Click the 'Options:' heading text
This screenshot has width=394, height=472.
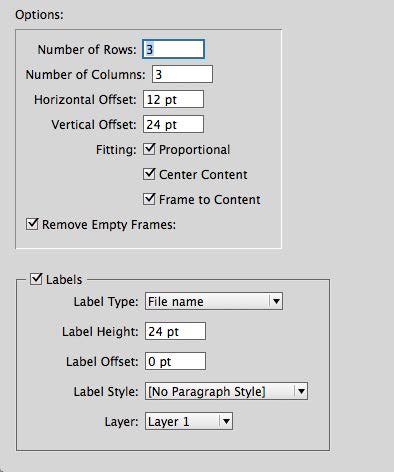click(39, 15)
